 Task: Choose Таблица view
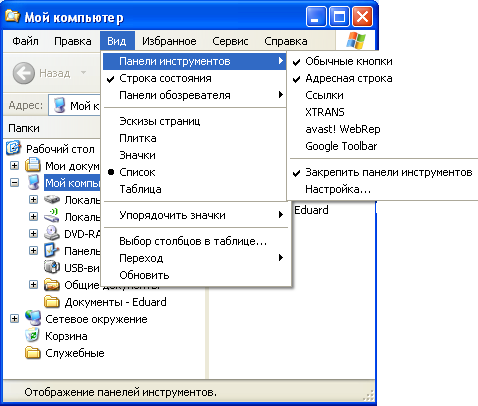(195, 189)
